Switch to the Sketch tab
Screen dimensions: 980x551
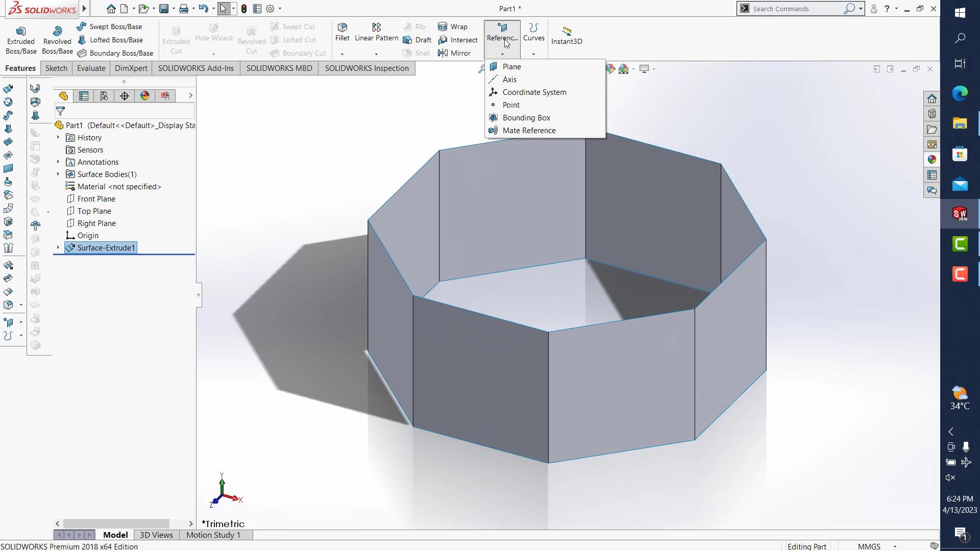tap(56, 68)
